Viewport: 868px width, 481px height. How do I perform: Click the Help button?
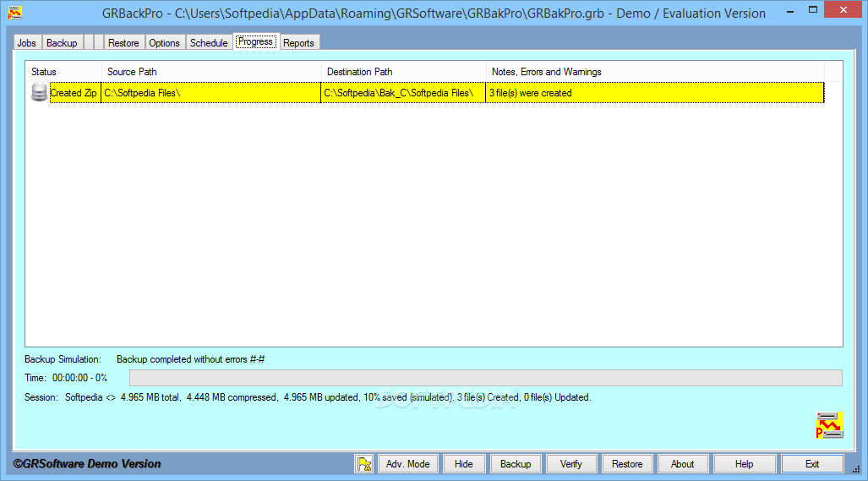pos(744,464)
